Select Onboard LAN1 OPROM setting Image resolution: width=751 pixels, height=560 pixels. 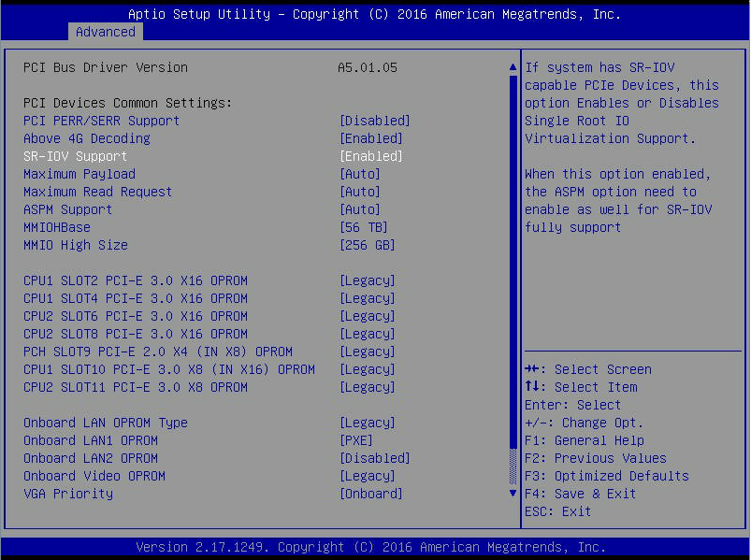pos(91,440)
